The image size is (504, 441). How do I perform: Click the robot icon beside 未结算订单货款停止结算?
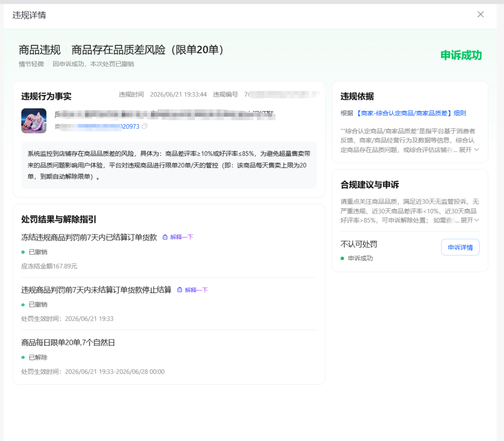point(180,290)
